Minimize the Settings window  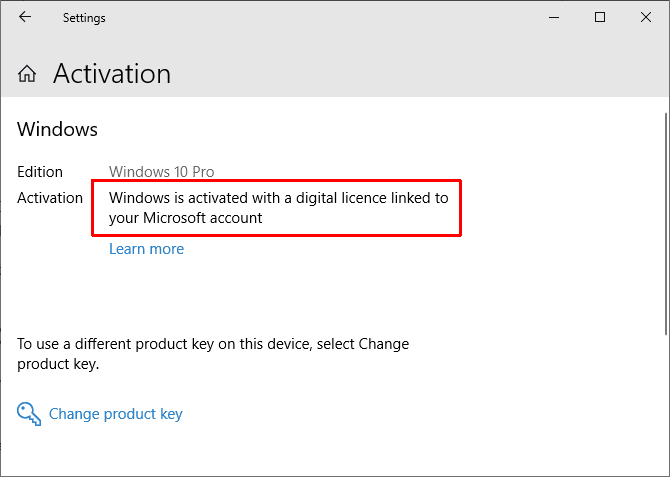pyautogui.click(x=553, y=17)
